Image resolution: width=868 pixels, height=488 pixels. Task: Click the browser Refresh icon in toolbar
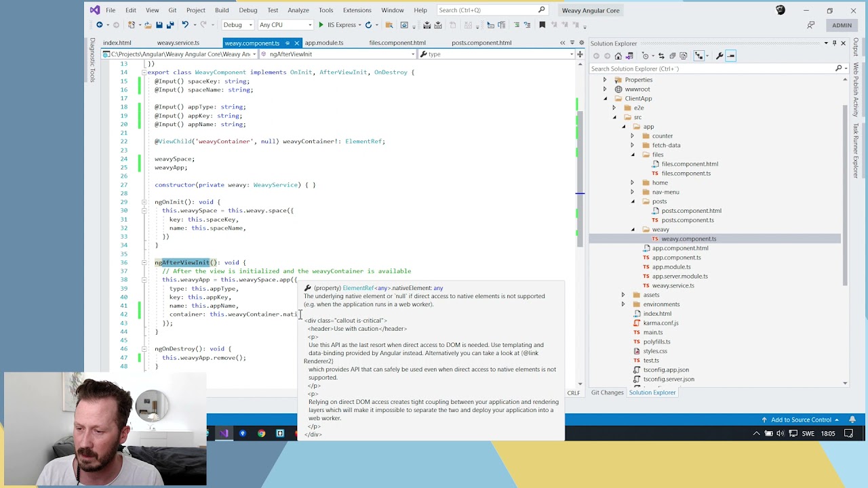(x=368, y=25)
